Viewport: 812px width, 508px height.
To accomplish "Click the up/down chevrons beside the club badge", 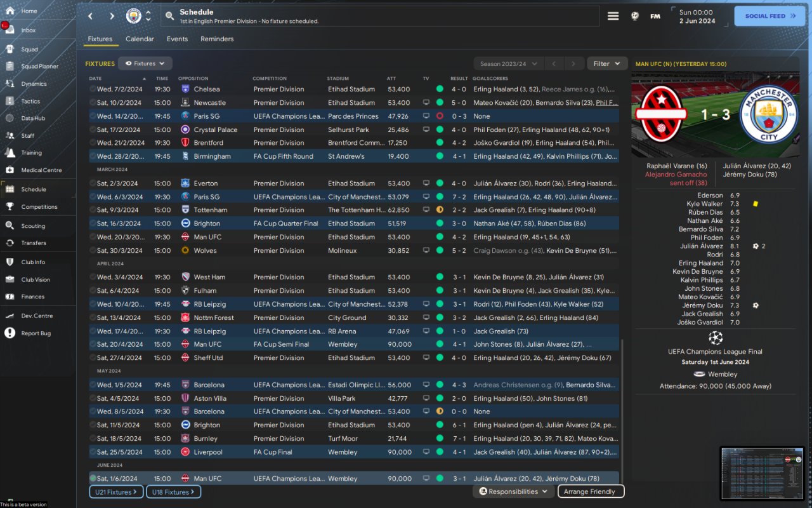I will click(148, 16).
